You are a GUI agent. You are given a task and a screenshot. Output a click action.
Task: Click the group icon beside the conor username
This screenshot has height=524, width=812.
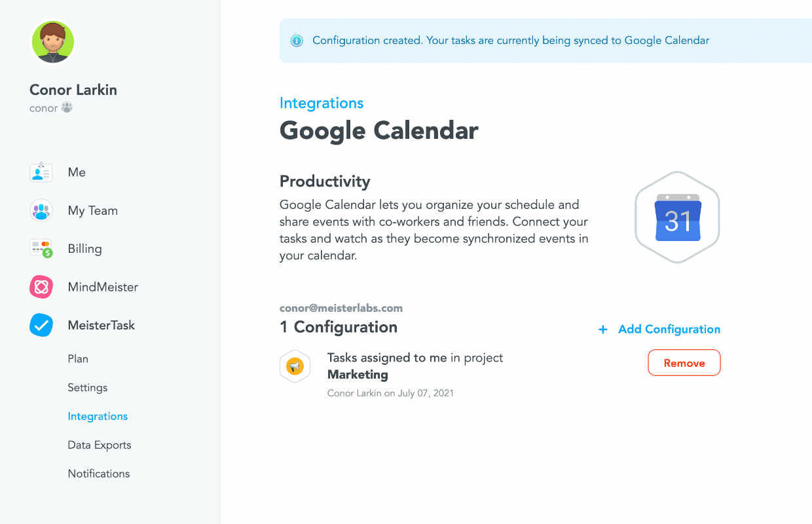point(67,107)
